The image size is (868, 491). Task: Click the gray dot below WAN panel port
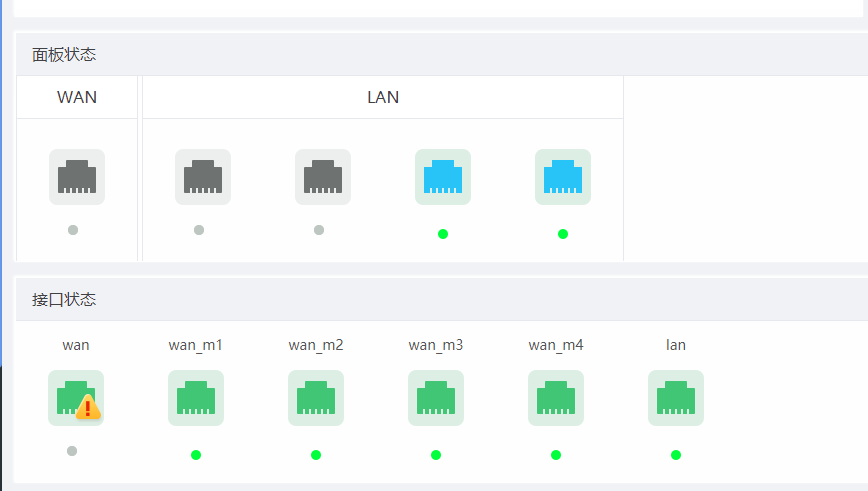[x=73, y=230]
